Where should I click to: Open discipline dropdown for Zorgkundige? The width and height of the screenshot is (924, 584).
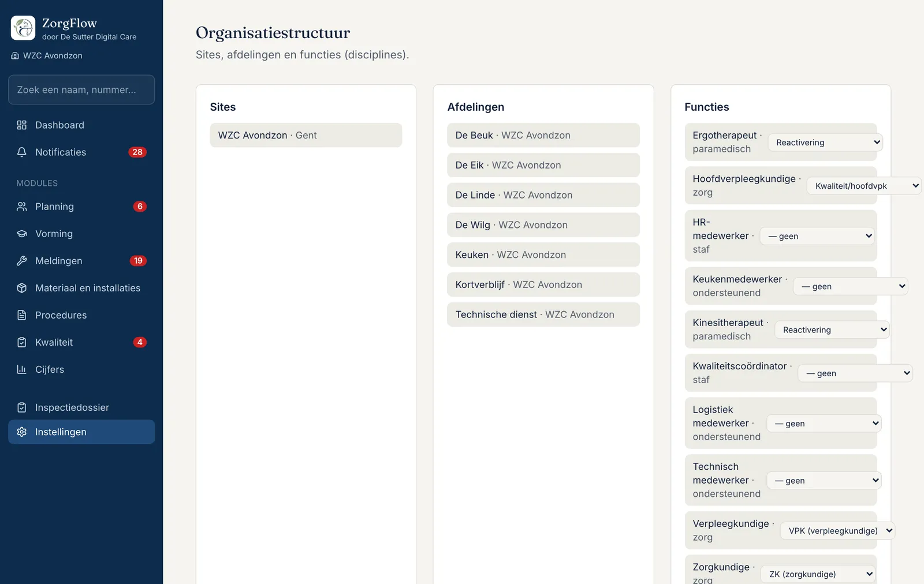click(x=818, y=574)
